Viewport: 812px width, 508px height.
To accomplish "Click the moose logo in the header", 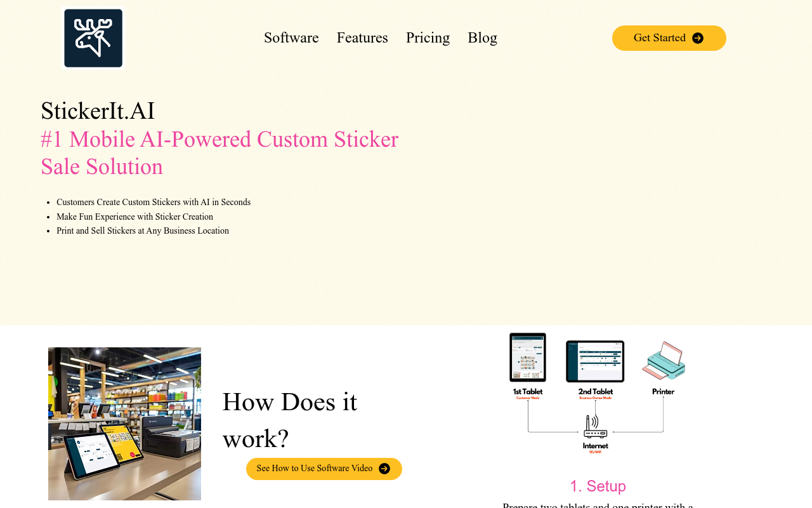I will [x=93, y=38].
